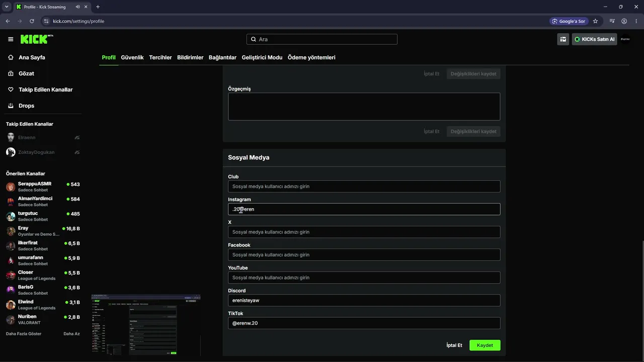Viewport: 644px width, 362px height.
Task: Open a new browser tab
Action: (x=98, y=7)
